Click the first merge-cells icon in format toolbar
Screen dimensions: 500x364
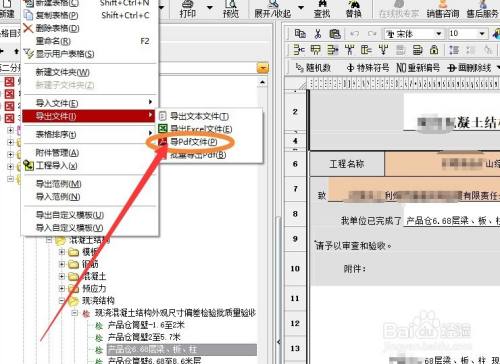click(299, 50)
